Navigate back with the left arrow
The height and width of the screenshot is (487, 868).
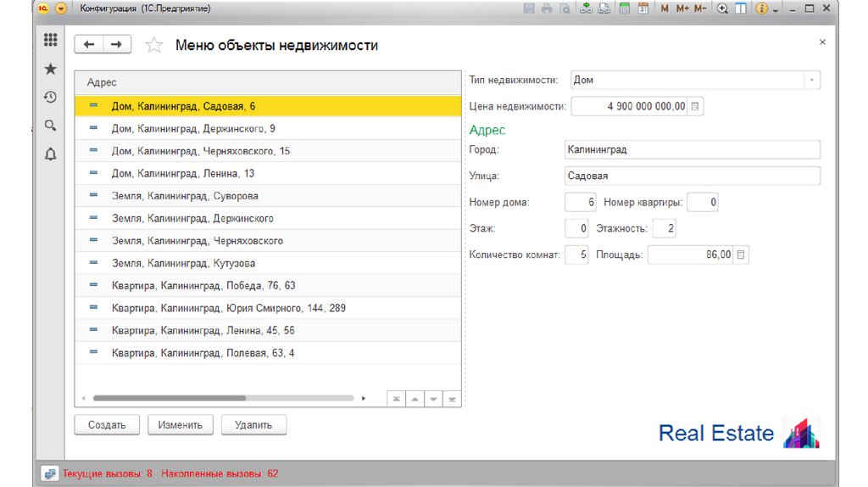(89, 44)
